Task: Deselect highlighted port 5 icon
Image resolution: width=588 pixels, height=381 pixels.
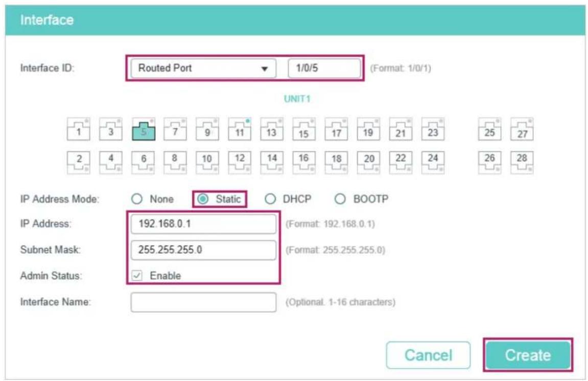Action: (x=143, y=129)
